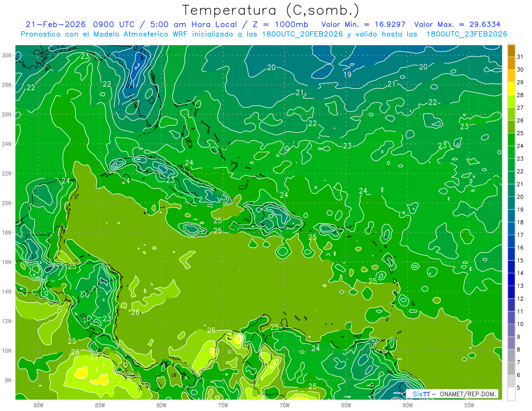Click the '19' contour label on the map
The width and height of the screenshot is (532, 411).
[348, 74]
